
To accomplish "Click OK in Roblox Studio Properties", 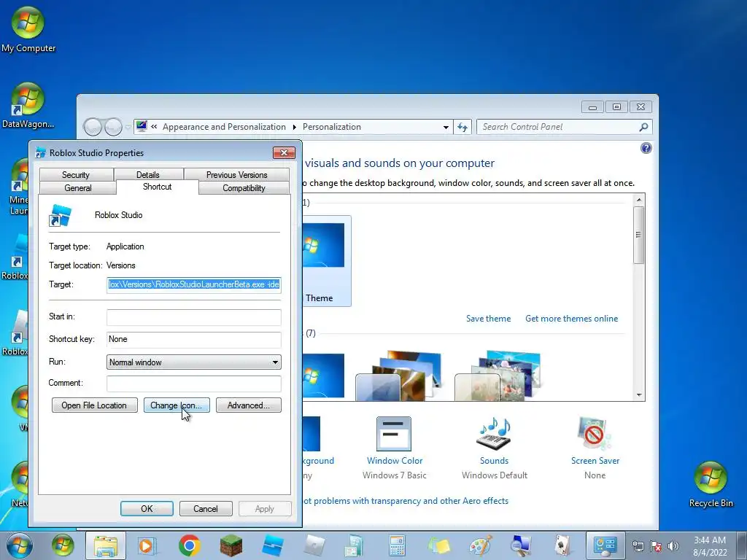I will (147, 508).
